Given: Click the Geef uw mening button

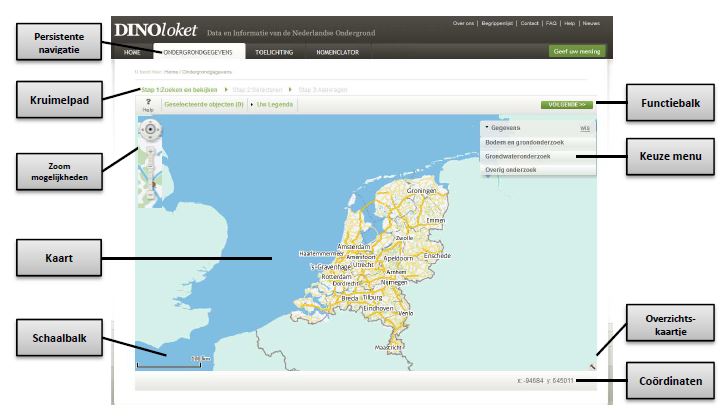Looking at the screenshot, I should tap(577, 51).
